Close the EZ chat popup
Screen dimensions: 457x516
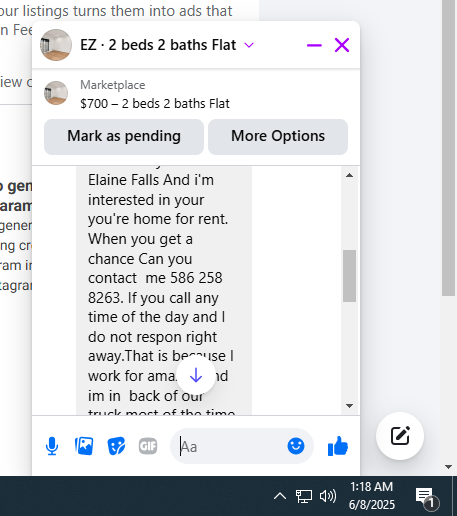342,45
